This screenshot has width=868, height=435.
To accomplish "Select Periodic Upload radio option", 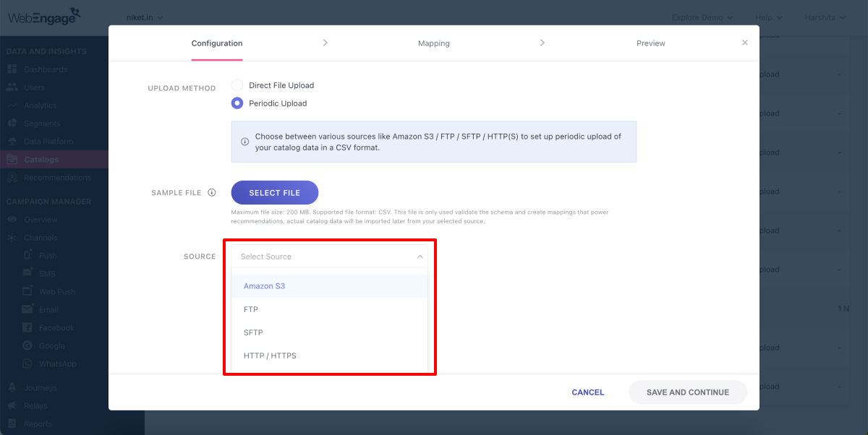I will tap(237, 103).
